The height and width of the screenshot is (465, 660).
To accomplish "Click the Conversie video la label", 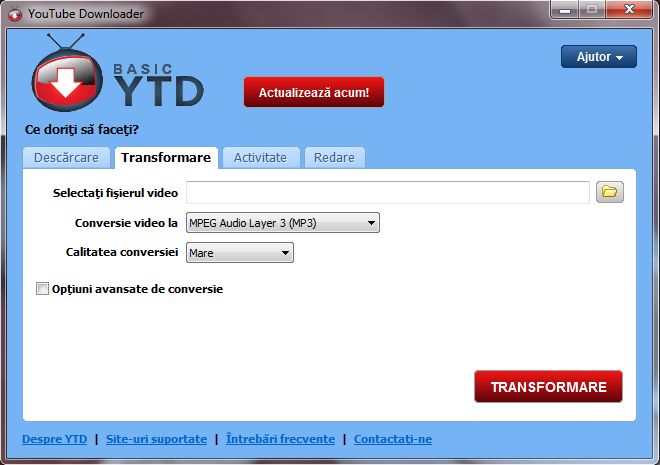I will [126, 223].
